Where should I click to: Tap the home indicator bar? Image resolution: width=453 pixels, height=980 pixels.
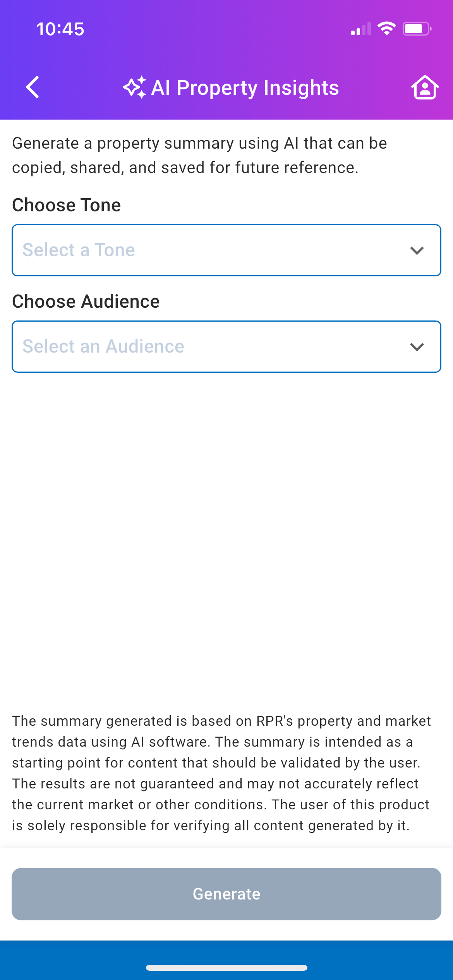[226, 968]
